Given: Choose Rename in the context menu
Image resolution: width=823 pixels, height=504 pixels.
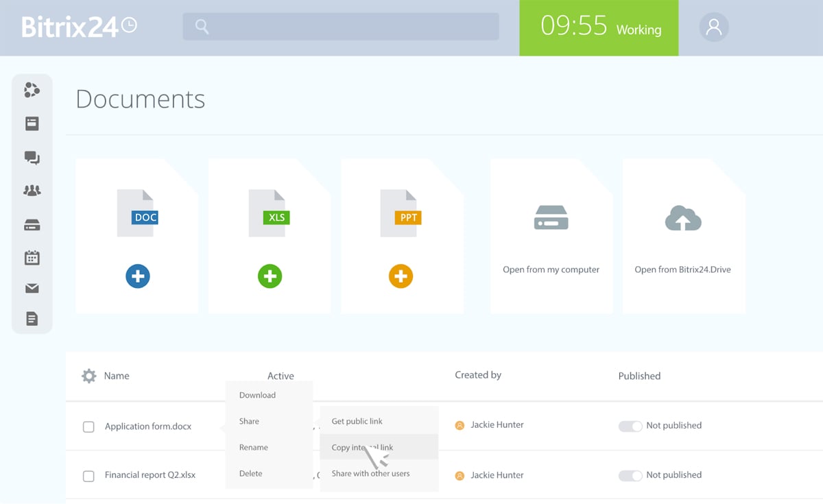Looking at the screenshot, I should coord(253,447).
